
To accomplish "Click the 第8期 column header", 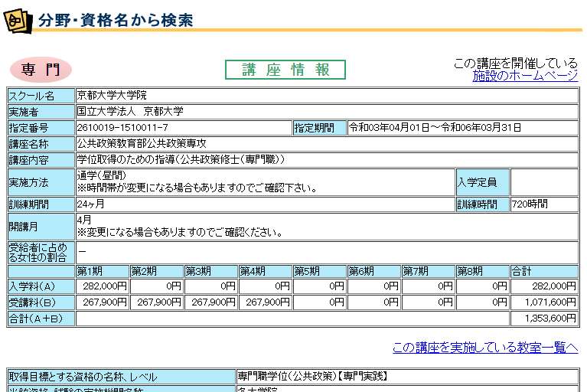I will pos(483,272).
